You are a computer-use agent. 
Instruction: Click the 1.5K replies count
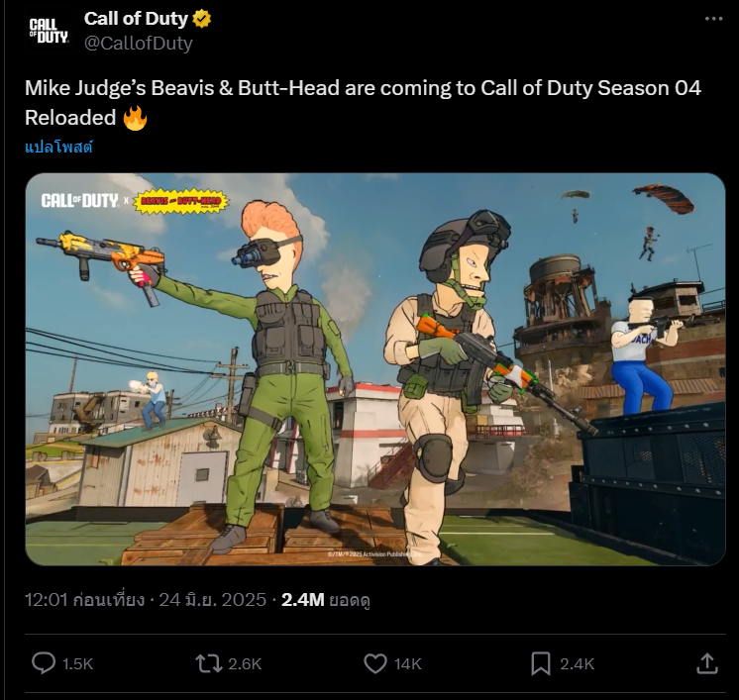[78, 663]
